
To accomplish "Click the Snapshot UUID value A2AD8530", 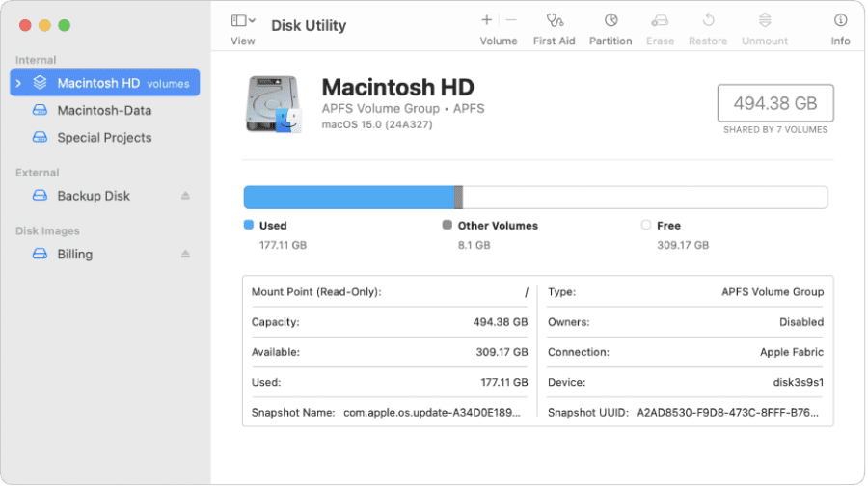I will coord(727,413).
